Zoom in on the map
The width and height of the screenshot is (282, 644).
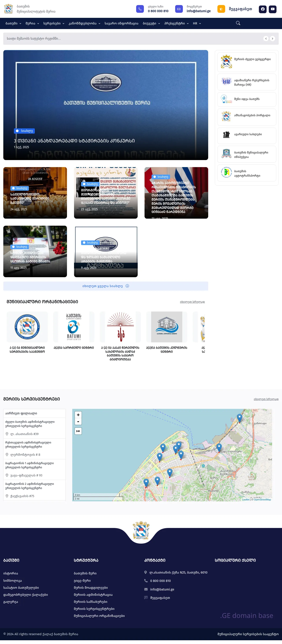click(78, 415)
